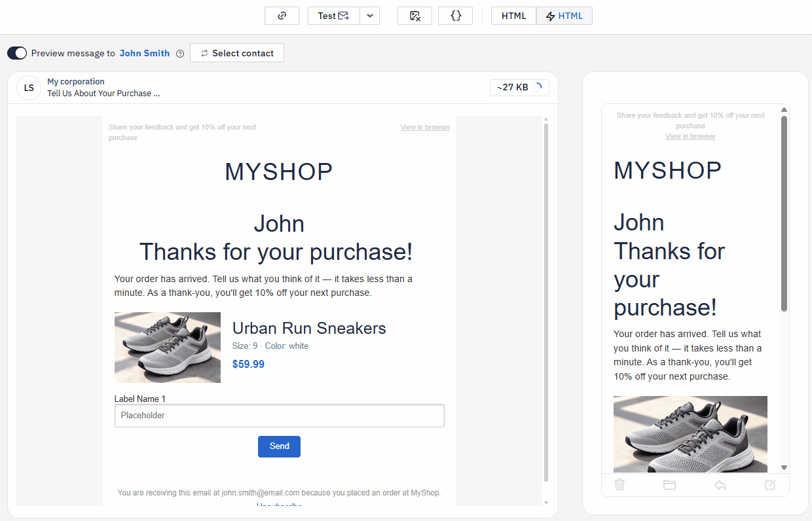Click 'Size: 9 · Color: white' text
Viewport: 812px width, 521px height.
tap(270, 346)
